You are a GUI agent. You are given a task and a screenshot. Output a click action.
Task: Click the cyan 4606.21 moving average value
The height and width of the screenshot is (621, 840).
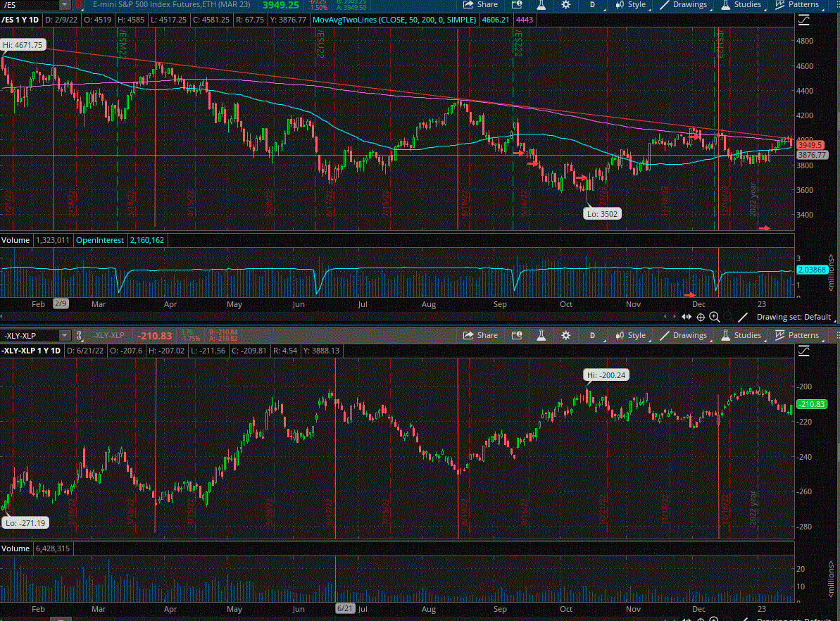(496, 20)
